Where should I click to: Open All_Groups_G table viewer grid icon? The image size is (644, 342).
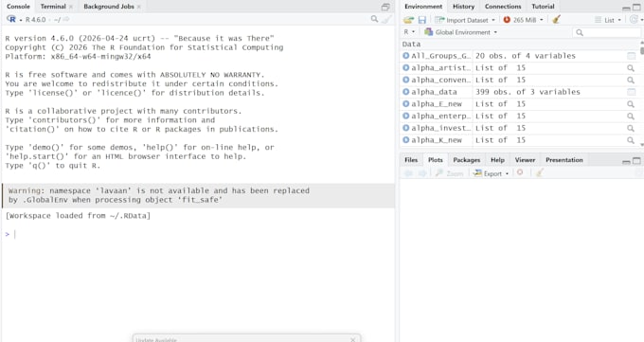click(x=631, y=56)
